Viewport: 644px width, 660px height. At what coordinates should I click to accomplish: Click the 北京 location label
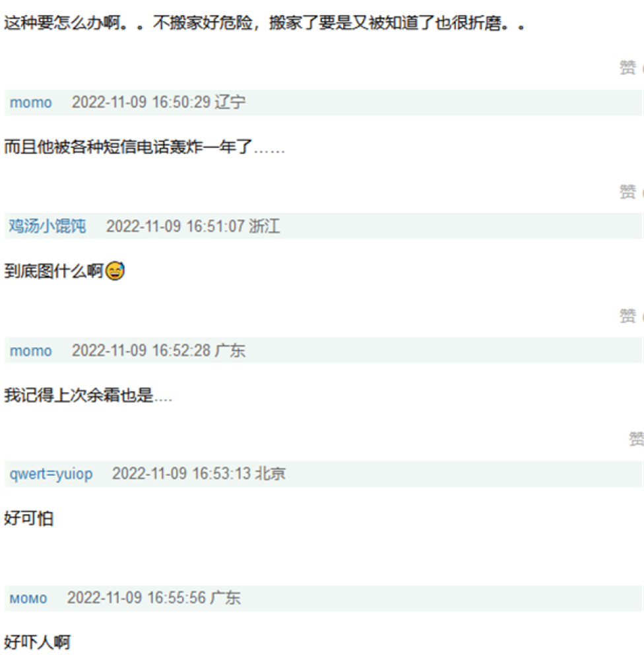click(x=271, y=473)
